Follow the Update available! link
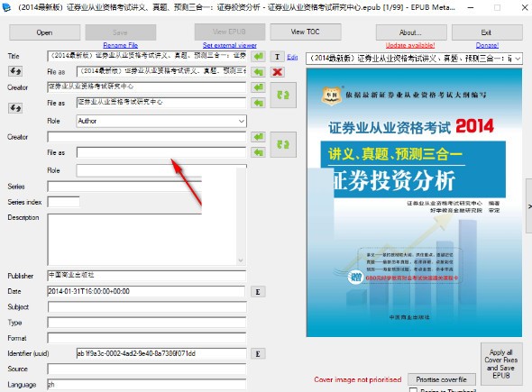This screenshot has width=532, height=392. coord(410,45)
